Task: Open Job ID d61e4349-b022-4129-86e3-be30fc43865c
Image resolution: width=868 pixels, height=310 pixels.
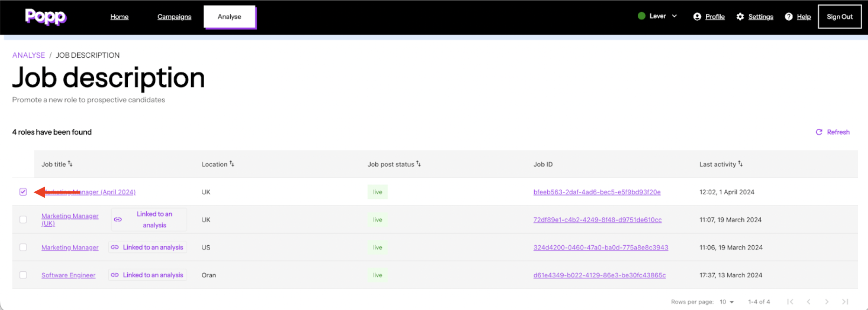Action: pos(599,275)
